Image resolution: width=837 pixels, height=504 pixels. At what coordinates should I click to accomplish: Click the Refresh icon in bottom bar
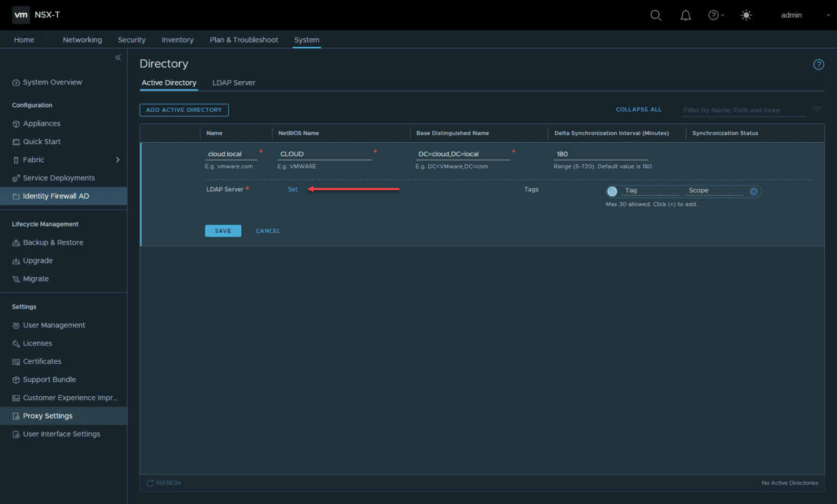(149, 483)
